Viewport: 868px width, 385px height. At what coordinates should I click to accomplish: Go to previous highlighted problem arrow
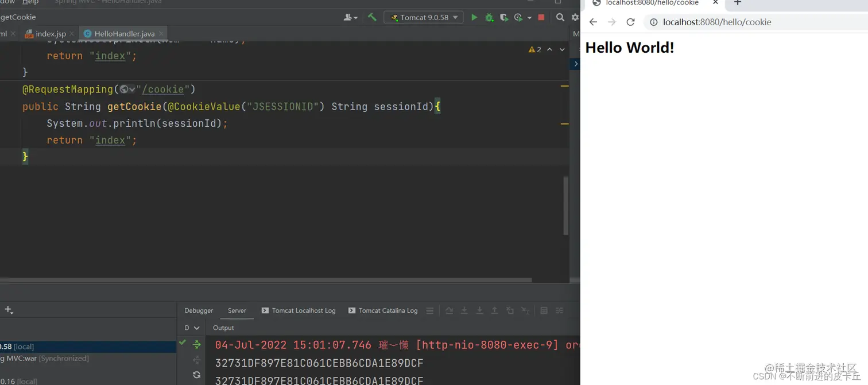[549, 50]
